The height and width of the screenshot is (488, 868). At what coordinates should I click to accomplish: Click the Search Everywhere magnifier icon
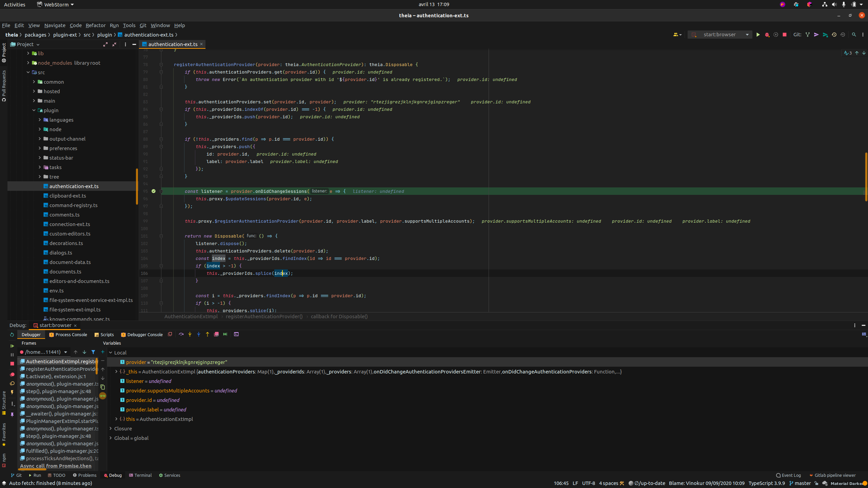pos(854,35)
